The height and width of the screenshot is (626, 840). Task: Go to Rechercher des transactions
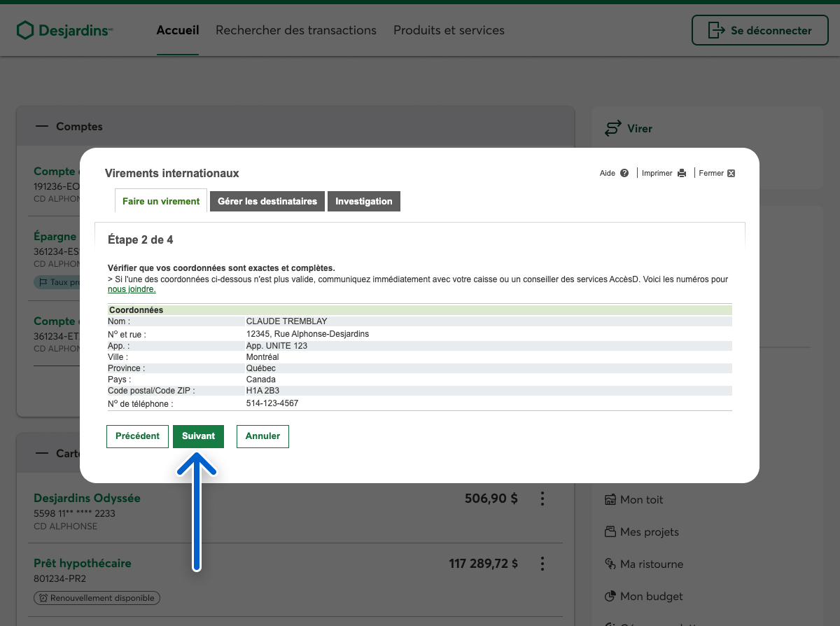pyautogui.click(x=296, y=30)
